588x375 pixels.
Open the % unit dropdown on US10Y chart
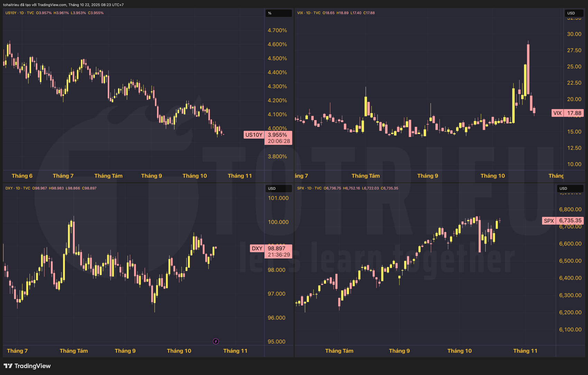(278, 13)
